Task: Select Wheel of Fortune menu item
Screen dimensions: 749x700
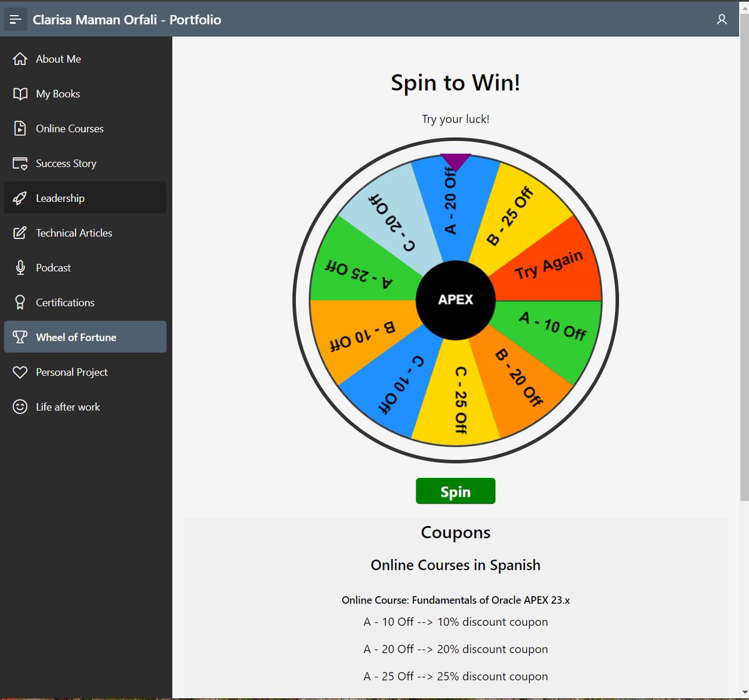Action: 85,337
